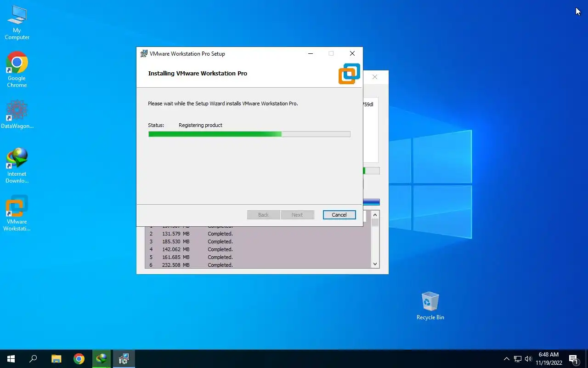Viewport: 588px width, 368px height.
Task: Minimize the VMware Workstation Pro Setup window
Action: (311, 53)
